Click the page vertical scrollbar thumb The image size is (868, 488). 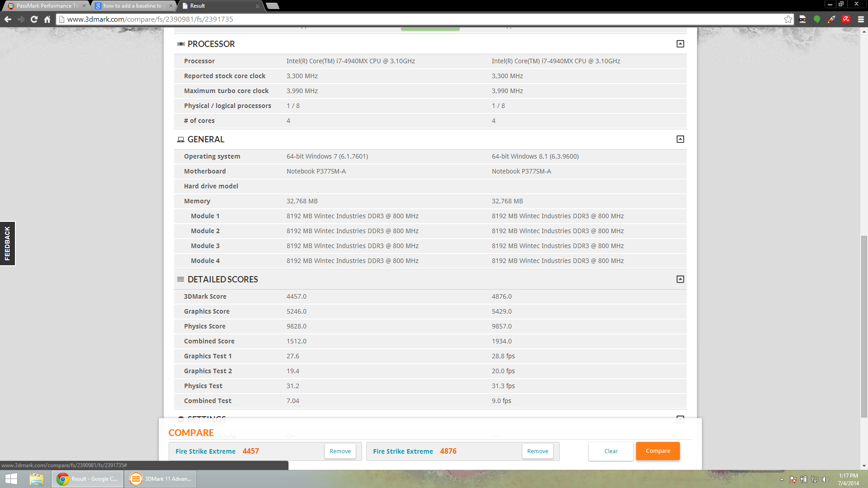864,326
